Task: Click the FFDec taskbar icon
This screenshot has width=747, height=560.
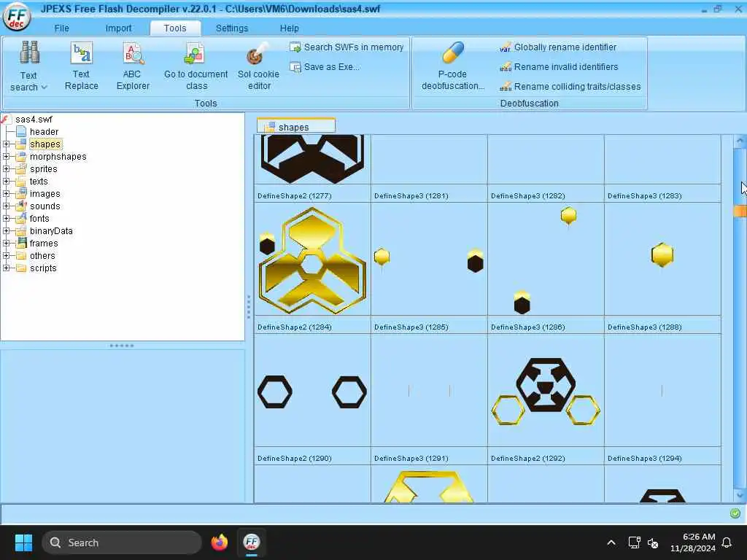Action: point(252,542)
